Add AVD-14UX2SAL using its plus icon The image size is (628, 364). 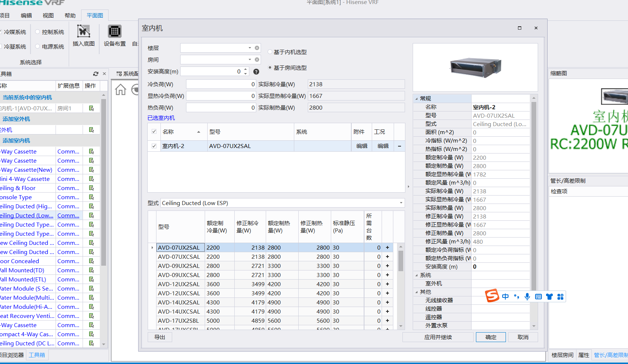click(x=387, y=302)
